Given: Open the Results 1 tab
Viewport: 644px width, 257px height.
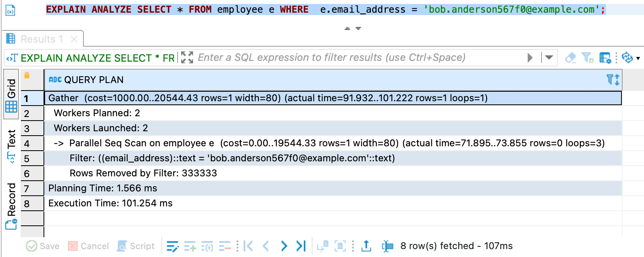Looking at the screenshot, I should click(42, 39).
